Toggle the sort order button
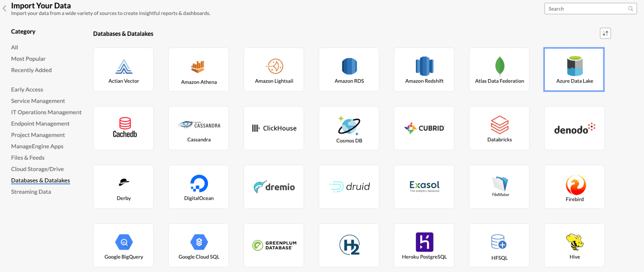 (x=605, y=34)
